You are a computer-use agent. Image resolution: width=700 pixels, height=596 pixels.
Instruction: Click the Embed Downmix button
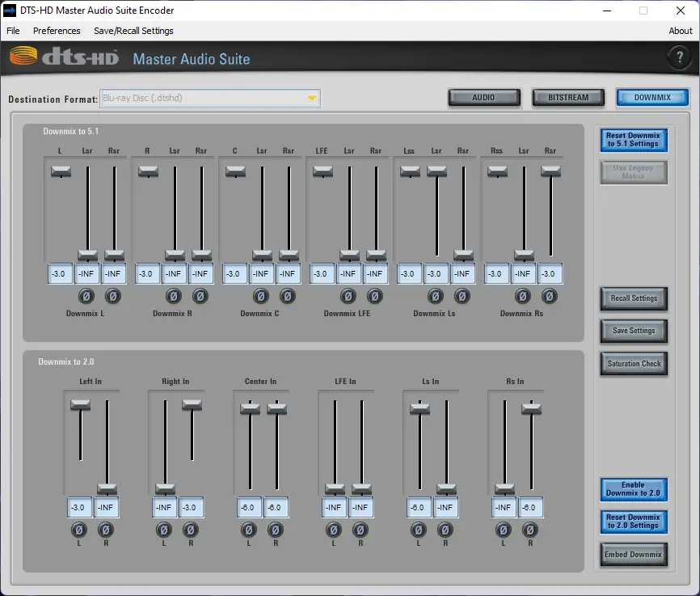click(634, 555)
